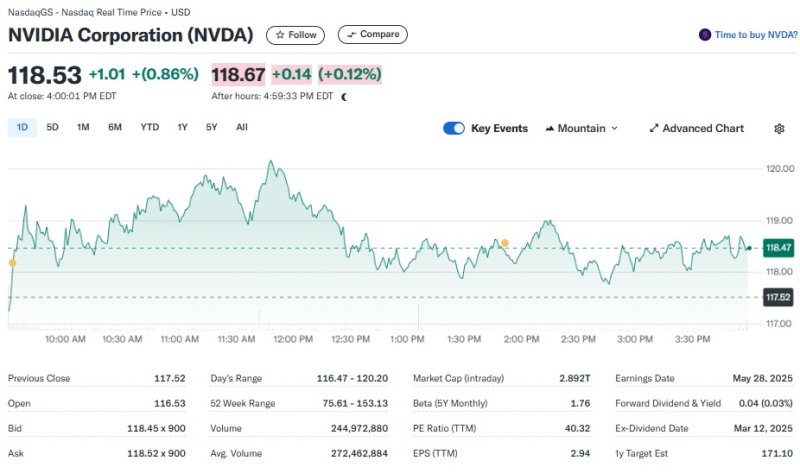Click the after hours moon icon
The image size is (800, 473).
coord(344,97)
